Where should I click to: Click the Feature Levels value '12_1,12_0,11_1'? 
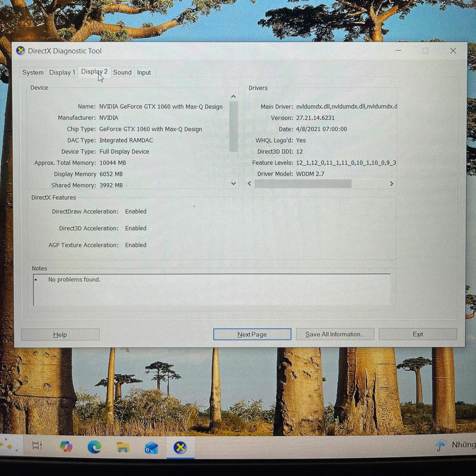coord(346,163)
